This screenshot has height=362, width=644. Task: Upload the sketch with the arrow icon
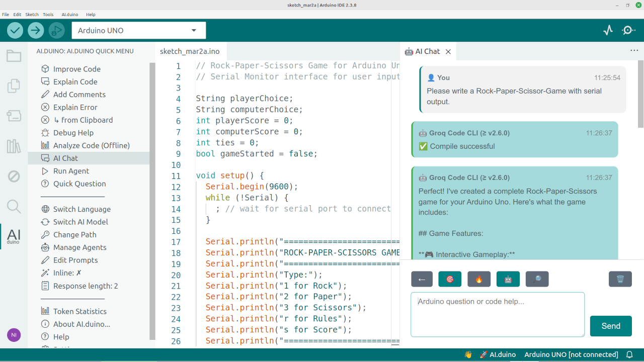point(35,30)
